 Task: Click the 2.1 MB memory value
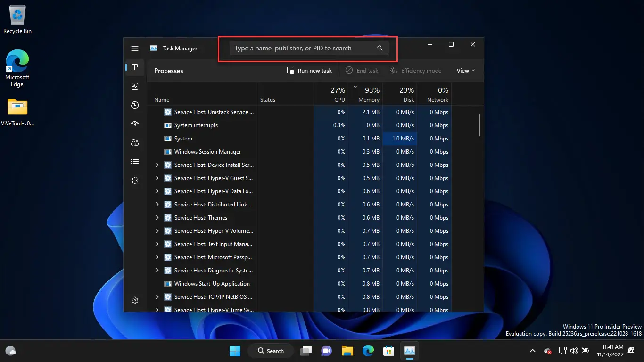371,112
